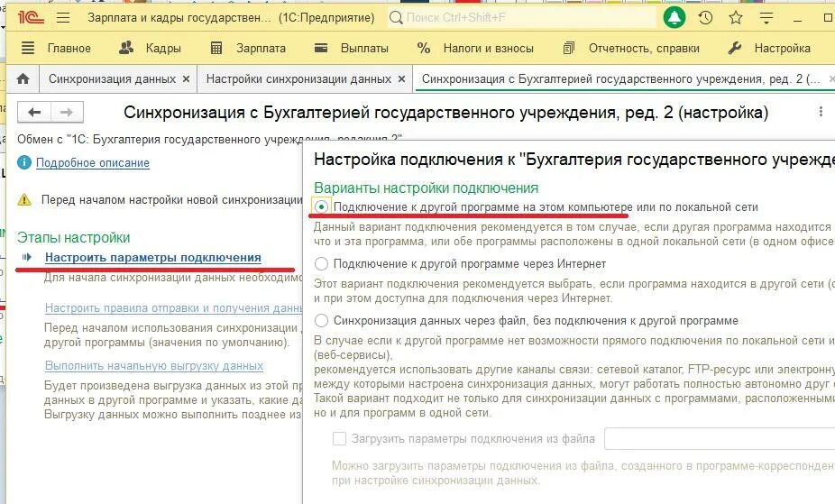The width and height of the screenshot is (835, 504).
Task: Go forward with the right arrow button
Action: [67, 113]
